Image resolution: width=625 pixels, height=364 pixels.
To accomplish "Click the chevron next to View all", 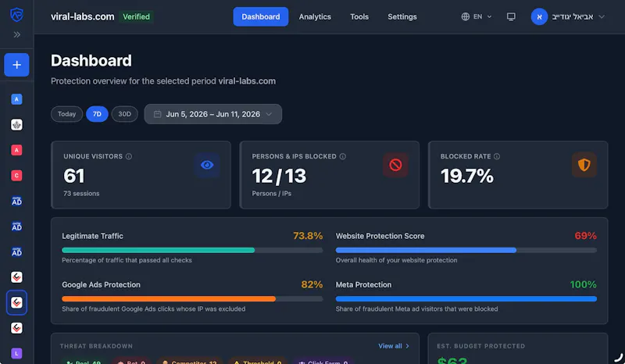I will click(407, 346).
